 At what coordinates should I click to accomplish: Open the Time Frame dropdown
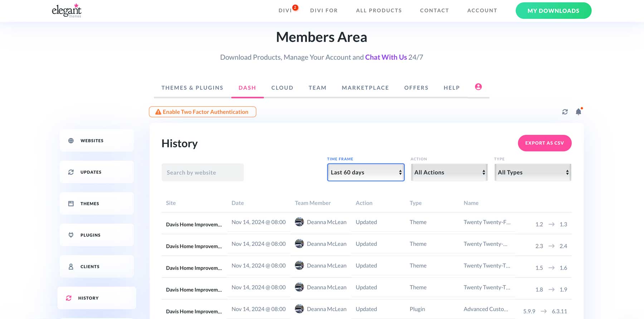point(366,172)
